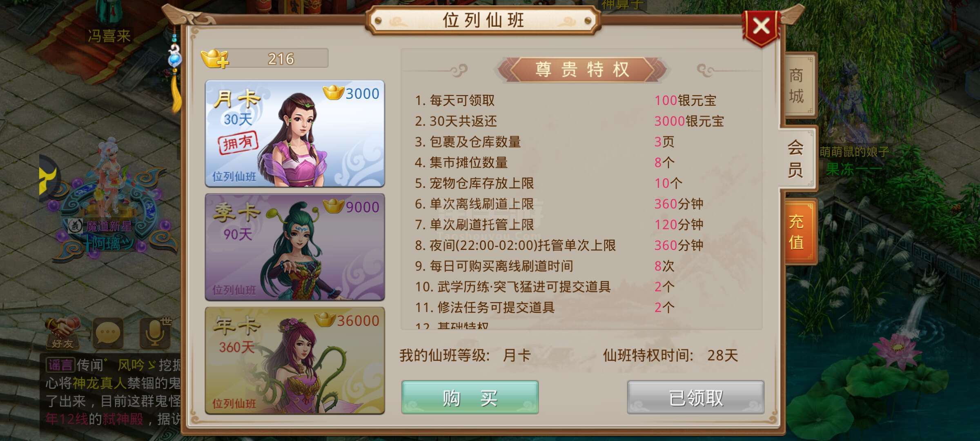Tap the 谣言 rumor tag in chat

coord(60,365)
